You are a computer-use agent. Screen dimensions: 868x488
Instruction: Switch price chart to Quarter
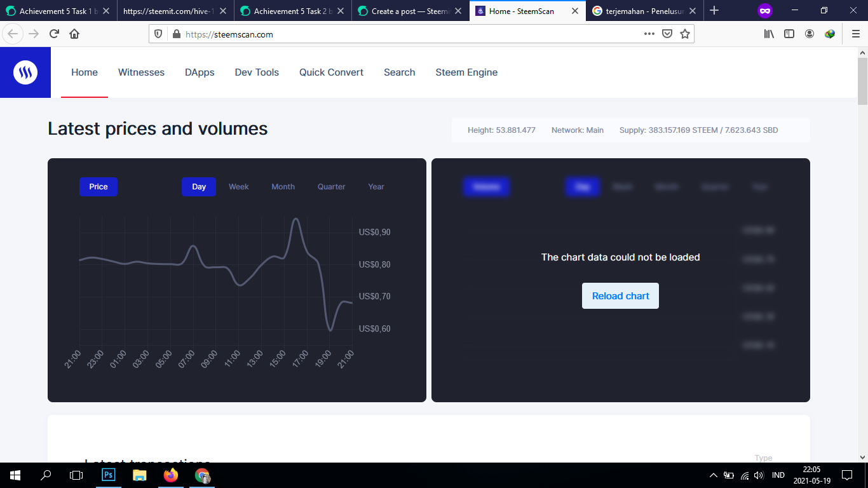pyautogui.click(x=332, y=187)
